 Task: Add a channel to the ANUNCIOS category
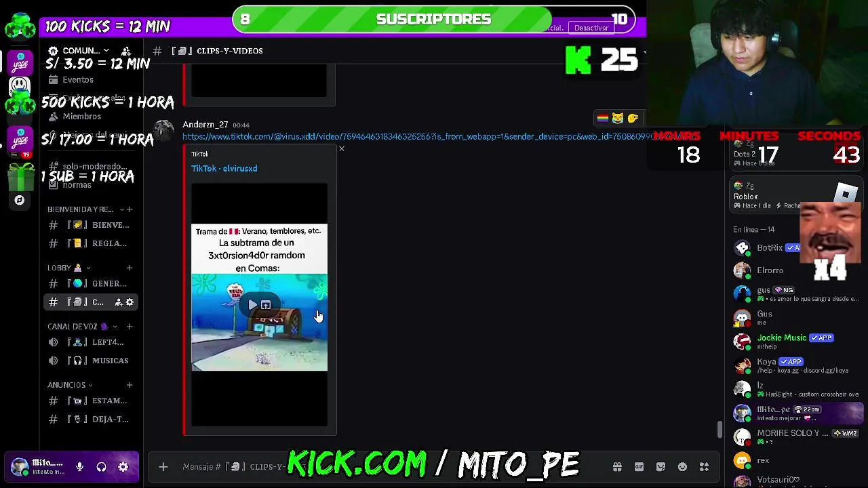click(130, 385)
